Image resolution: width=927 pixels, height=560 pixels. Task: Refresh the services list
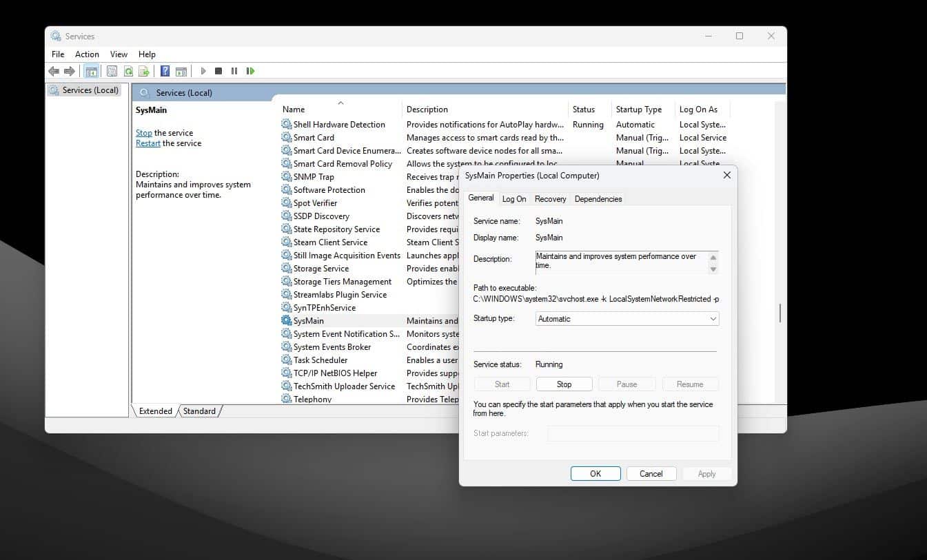(x=128, y=70)
